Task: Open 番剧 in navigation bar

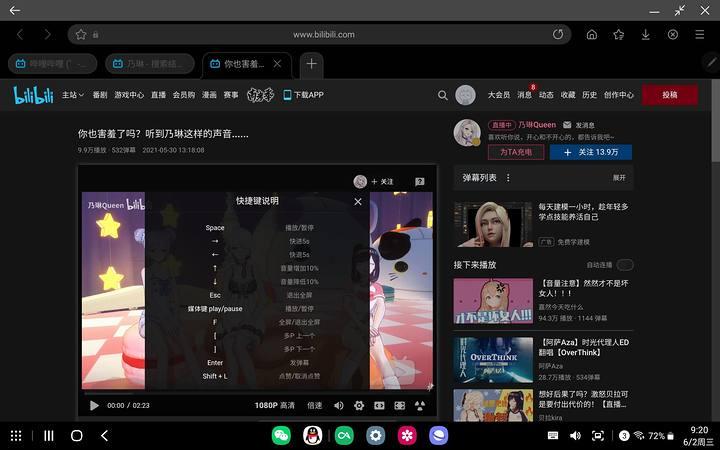Action: point(100,95)
